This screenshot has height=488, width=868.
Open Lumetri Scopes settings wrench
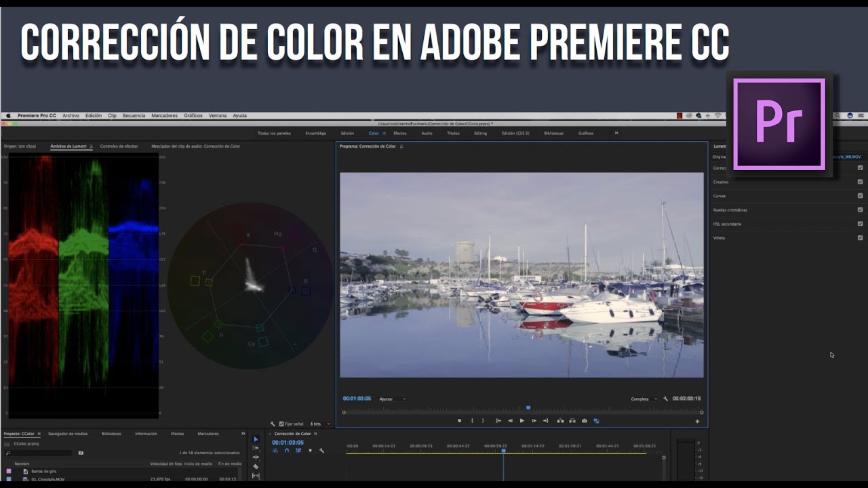pyautogui.click(x=273, y=424)
